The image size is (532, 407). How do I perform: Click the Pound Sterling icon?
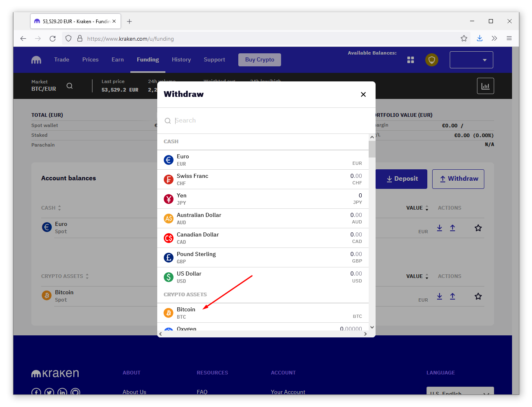click(169, 258)
